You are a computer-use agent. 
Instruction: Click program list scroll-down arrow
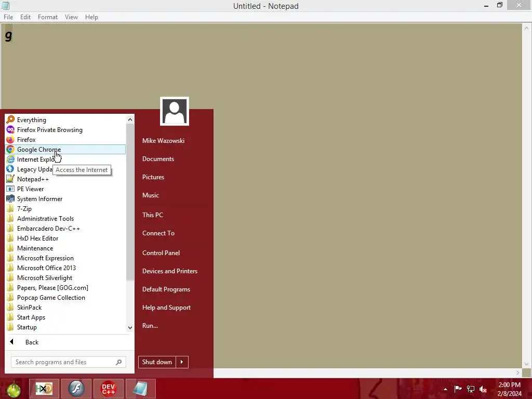click(x=130, y=327)
